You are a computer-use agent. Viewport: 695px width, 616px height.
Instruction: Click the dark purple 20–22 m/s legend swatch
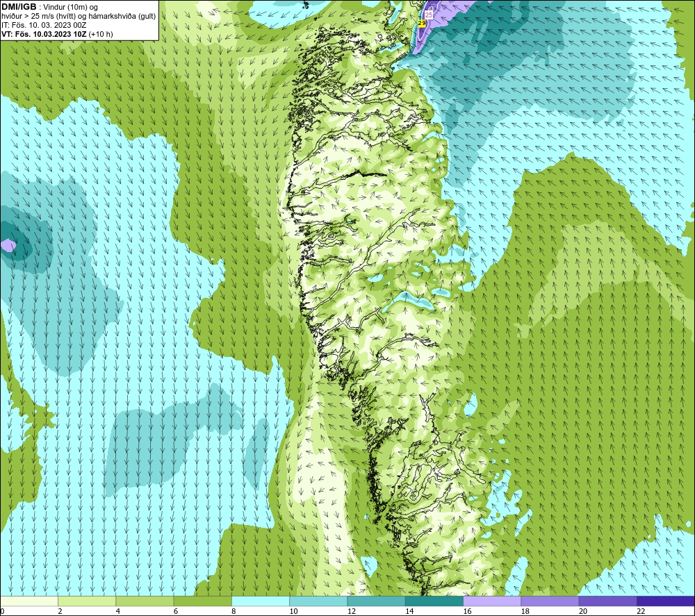coord(607,601)
